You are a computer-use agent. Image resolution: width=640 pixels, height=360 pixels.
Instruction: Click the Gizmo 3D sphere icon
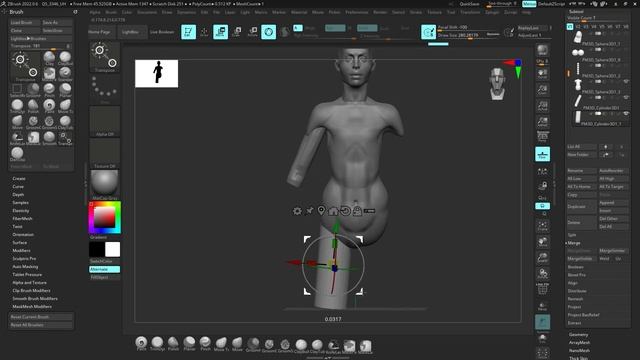click(x=269, y=32)
